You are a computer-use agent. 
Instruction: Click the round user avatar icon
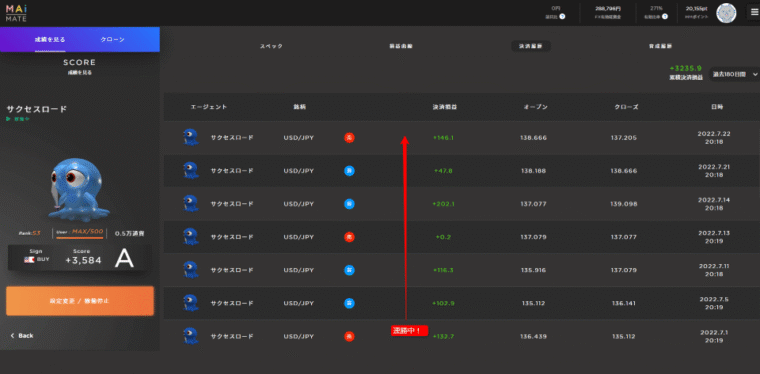726,13
